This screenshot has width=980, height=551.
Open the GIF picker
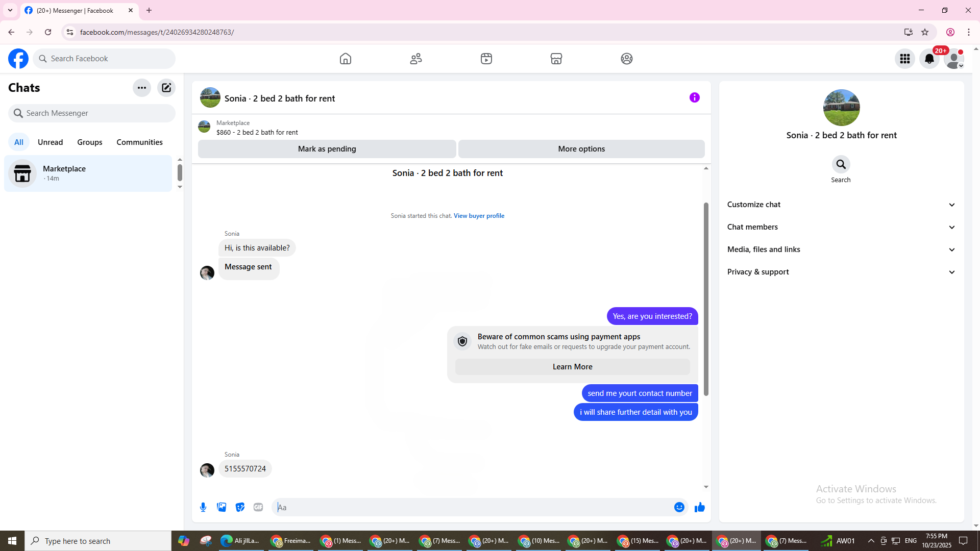tap(258, 507)
